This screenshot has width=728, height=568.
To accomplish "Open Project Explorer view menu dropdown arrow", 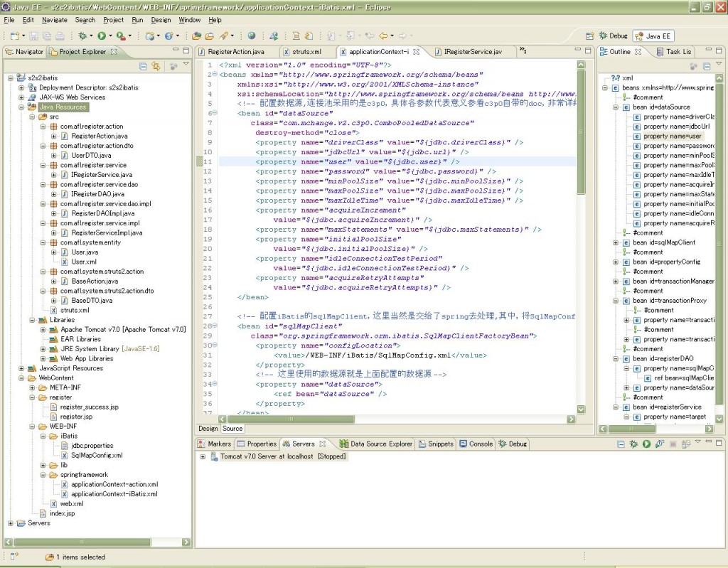I will point(186,65).
